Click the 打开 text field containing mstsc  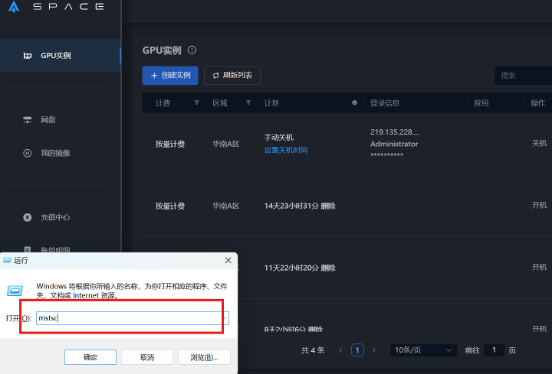pyautogui.click(x=132, y=318)
